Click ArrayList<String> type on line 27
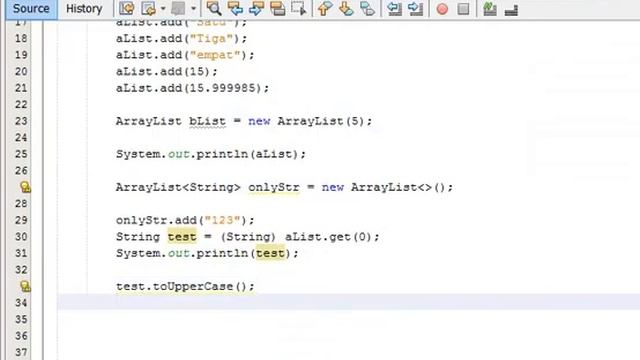Image resolution: width=640 pixels, height=360 pixels. pyautogui.click(x=178, y=187)
